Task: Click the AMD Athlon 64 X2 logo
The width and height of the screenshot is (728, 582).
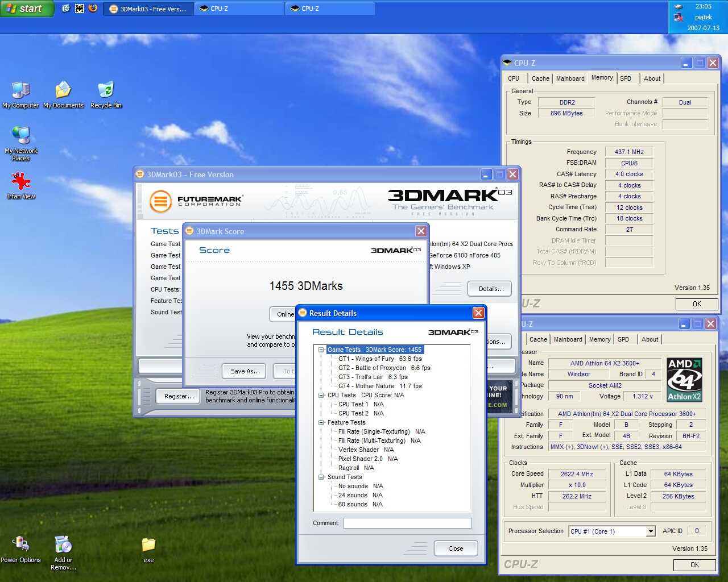Action: (684, 380)
